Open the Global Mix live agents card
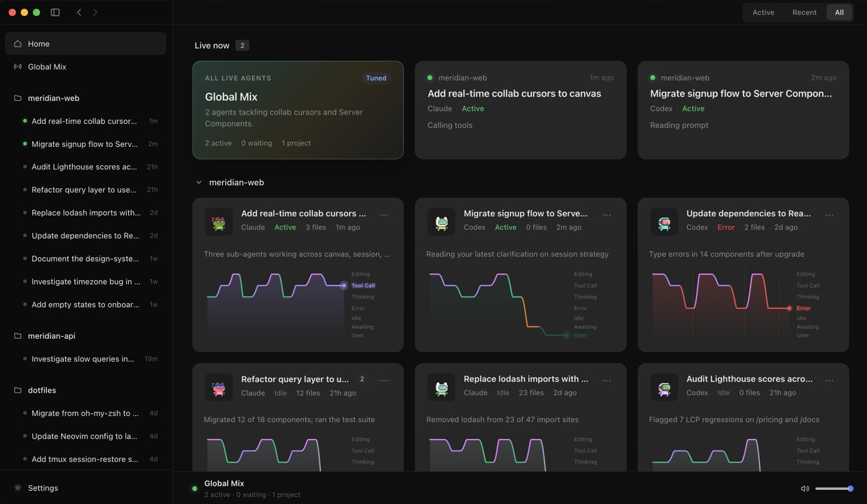The image size is (867, 504). pos(298,110)
